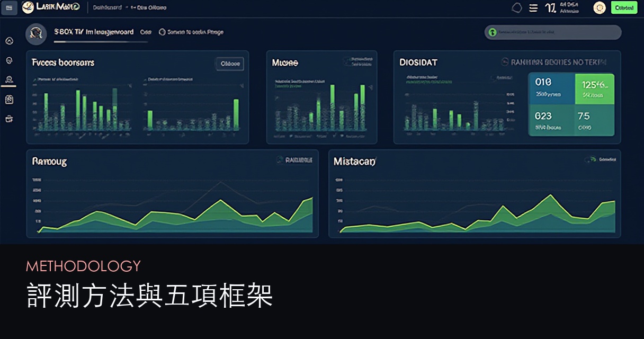Click the round user avatar in top bar
Image resolution: width=644 pixels, height=339 pixels.
point(599,7)
